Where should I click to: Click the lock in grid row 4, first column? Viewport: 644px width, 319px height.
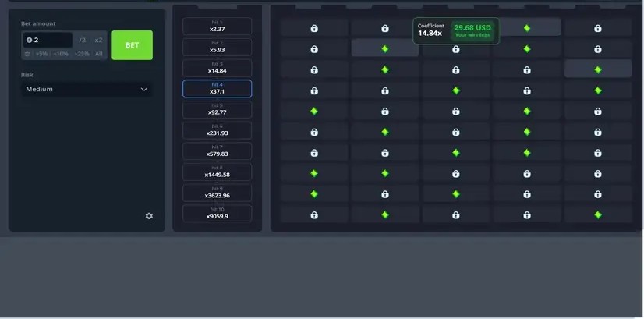pyautogui.click(x=314, y=90)
